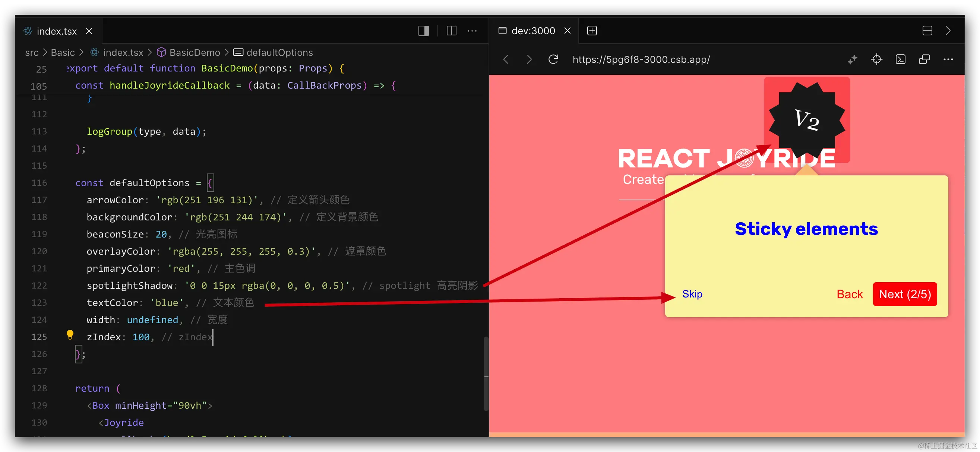Click the React icon beside the index.tsx tab
Screen dimensions: 980x452
(x=28, y=31)
